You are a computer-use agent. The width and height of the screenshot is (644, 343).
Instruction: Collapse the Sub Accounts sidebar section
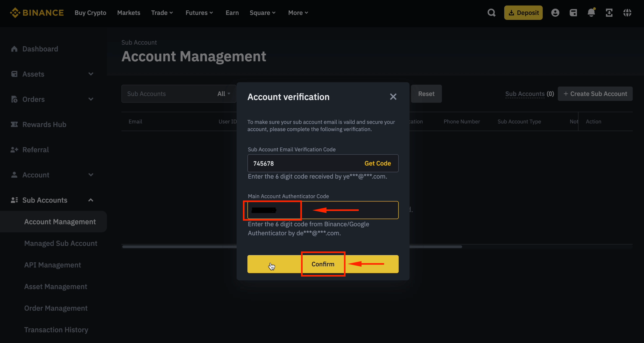click(91, 200)
